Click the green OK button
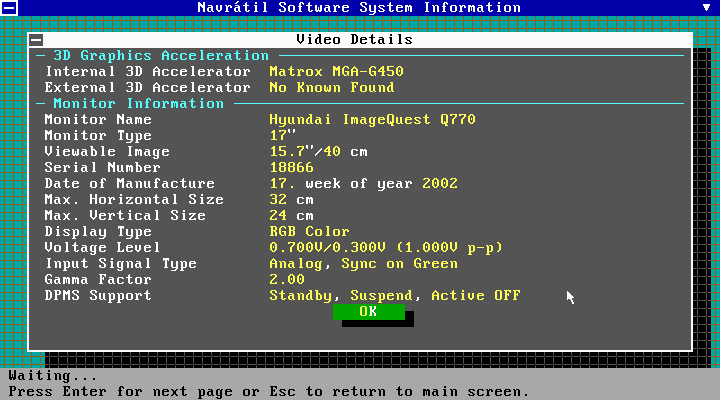The width and height of the screenshot is (720, 400). coord(369,312)
